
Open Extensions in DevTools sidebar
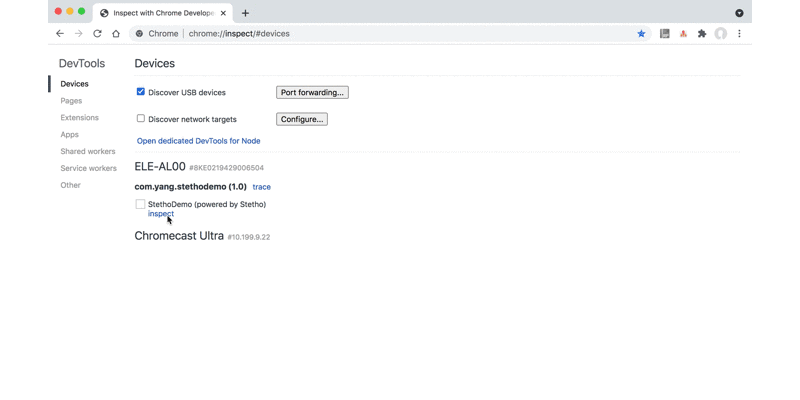pyautogui.click(x=80, y=117)
